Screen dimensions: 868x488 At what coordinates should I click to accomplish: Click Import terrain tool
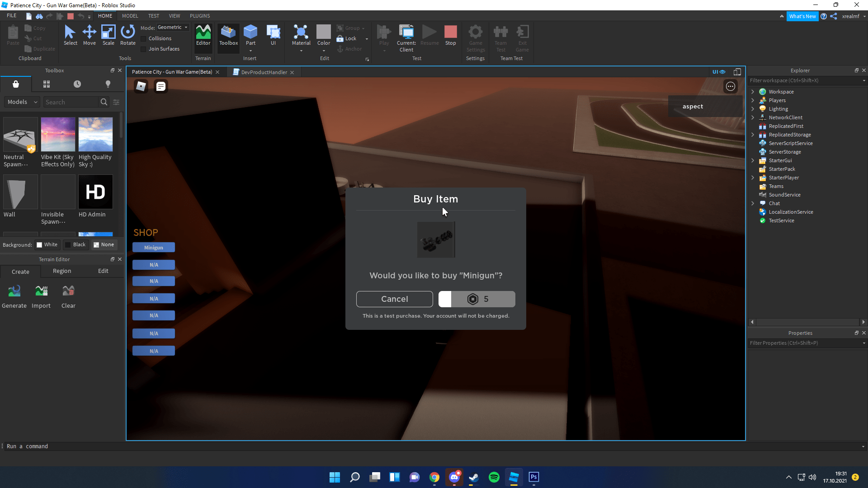pos(41,297)
